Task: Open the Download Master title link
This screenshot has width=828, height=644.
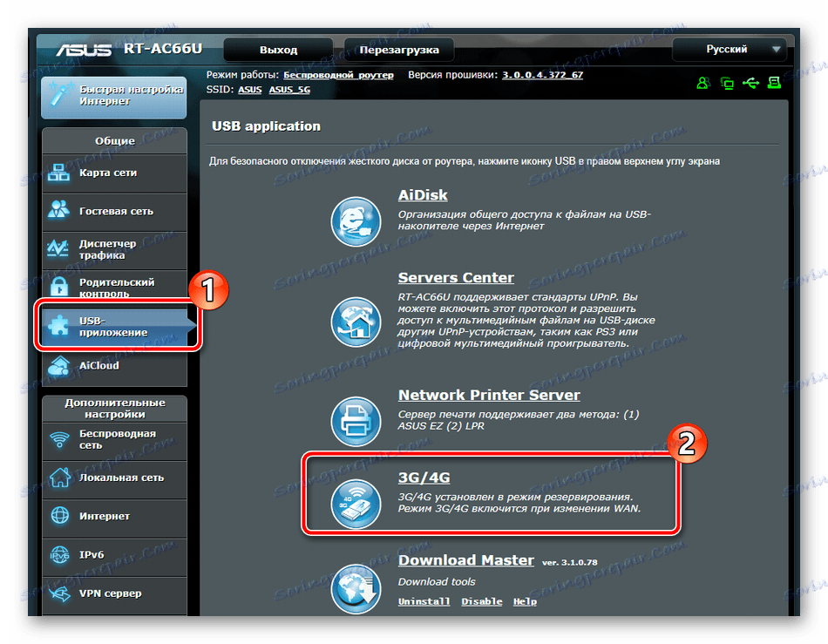Action: click(x=465, y=560)
